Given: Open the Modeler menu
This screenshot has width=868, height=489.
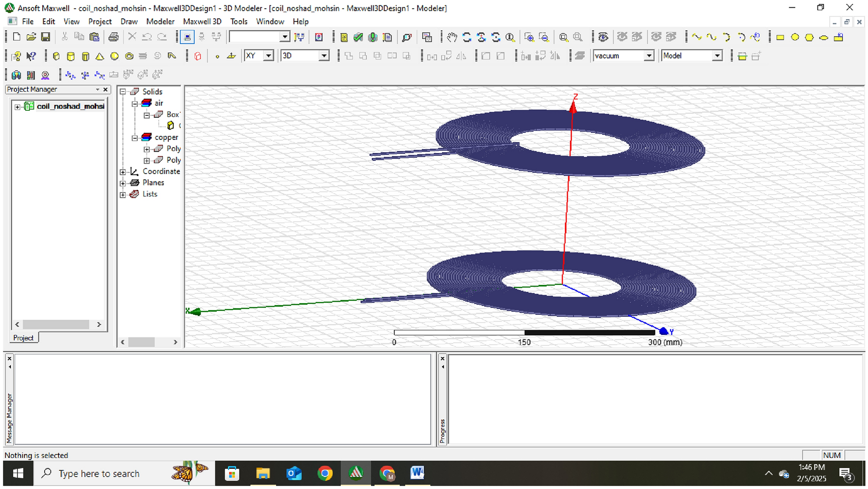Looking at the screenshot, I should pos(160,22).
